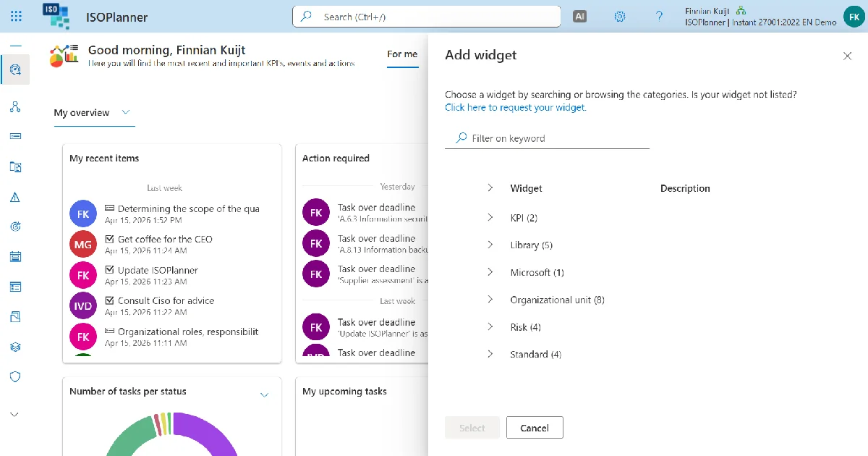Click the Widget column header
868x456 pixels.
pyautogui.click(x=526, y=188)
